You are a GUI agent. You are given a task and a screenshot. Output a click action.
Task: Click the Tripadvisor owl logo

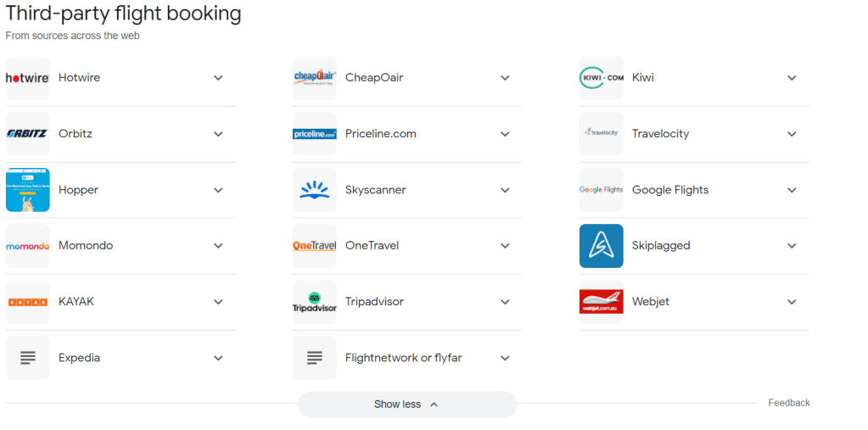pyautogui.click(x=315, y=302)
